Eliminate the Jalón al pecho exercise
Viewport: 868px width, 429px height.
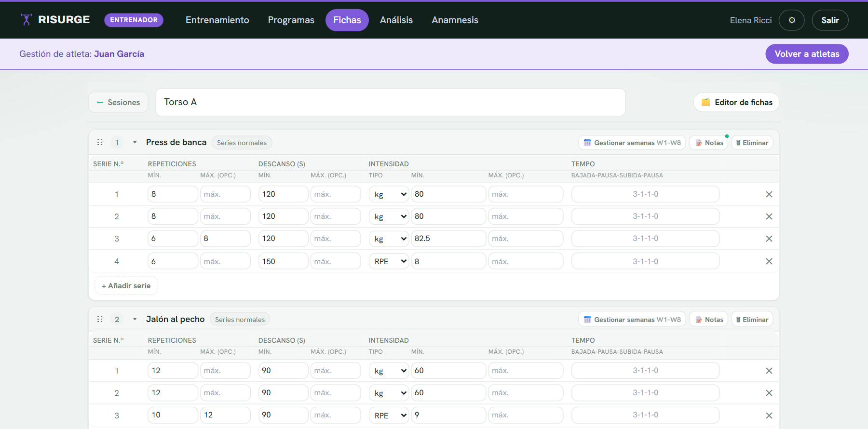(752, 320)
